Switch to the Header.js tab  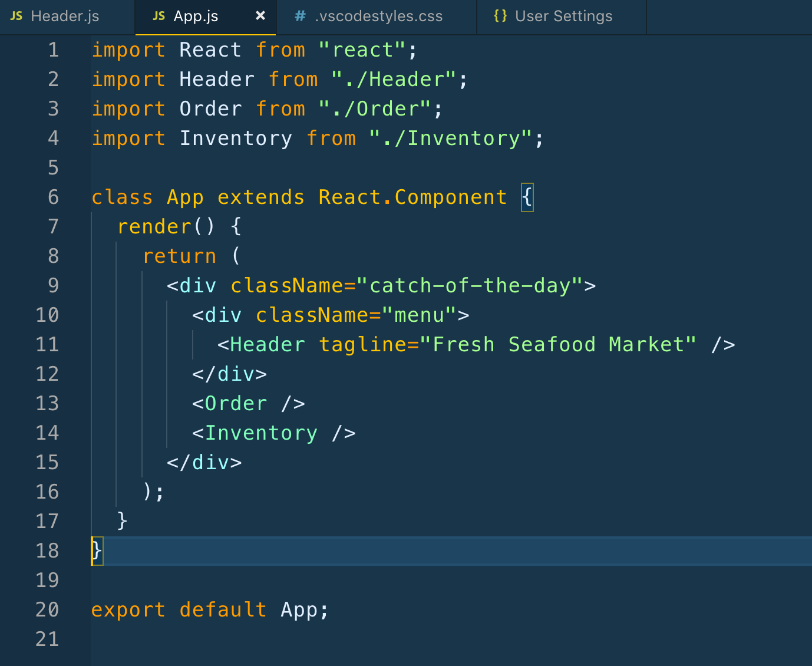point(65,17)
